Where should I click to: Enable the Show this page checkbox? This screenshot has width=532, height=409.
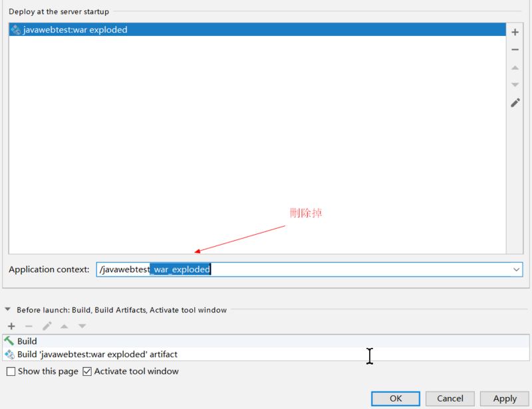point(11,371)
